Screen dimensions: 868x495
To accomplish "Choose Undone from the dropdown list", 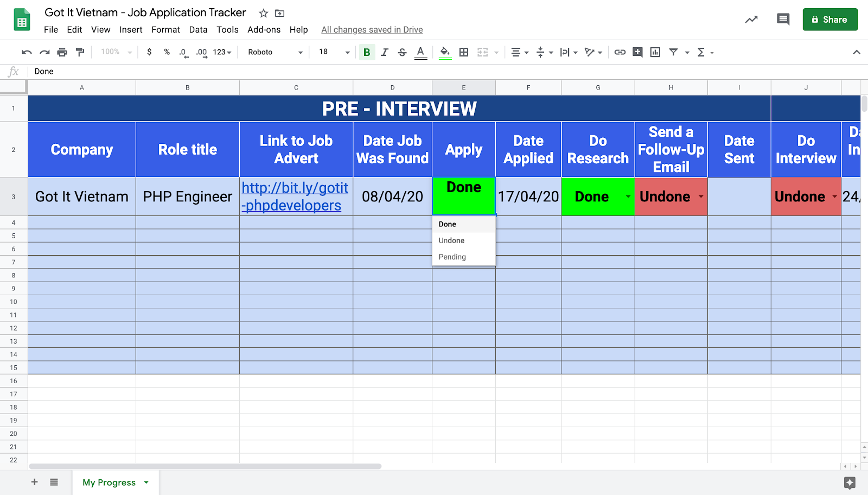I will point(464,240).
